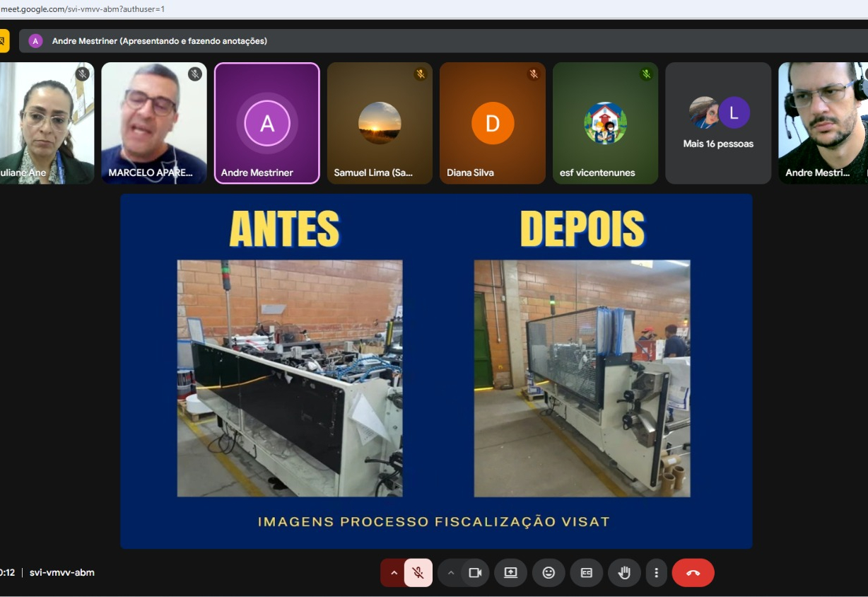This screenshot has height=597, width=868.
Task: Expand video settings arrow beside camera
Action: (x=451, y=573)
